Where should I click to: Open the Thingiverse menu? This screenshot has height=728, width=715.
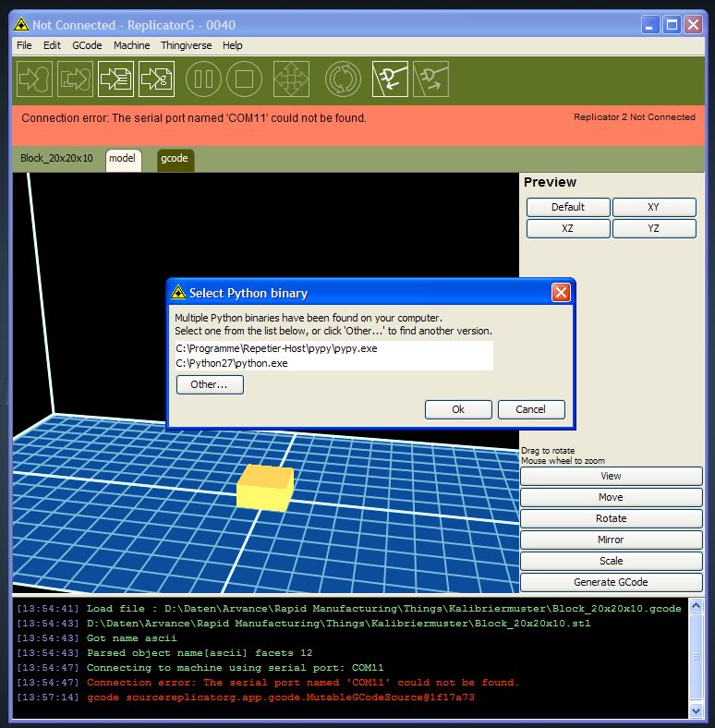pos(187,45)
